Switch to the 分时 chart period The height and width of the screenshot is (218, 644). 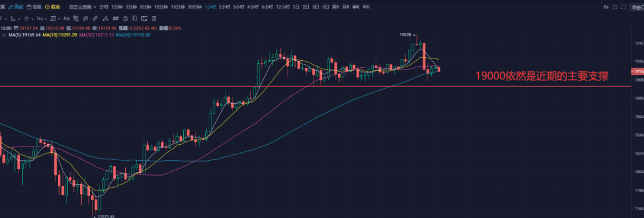coord(104,7)
